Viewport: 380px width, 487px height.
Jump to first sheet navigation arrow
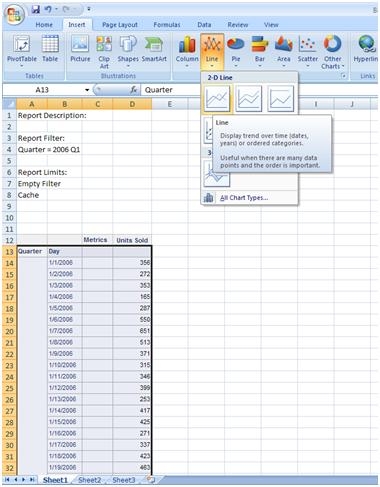7,480
